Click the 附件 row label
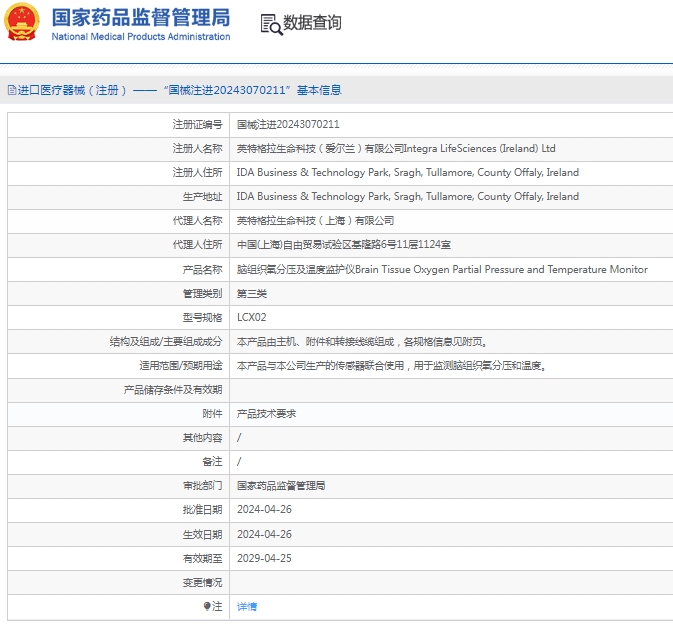This screenshot has height=627, width=673. coord(212,414)
